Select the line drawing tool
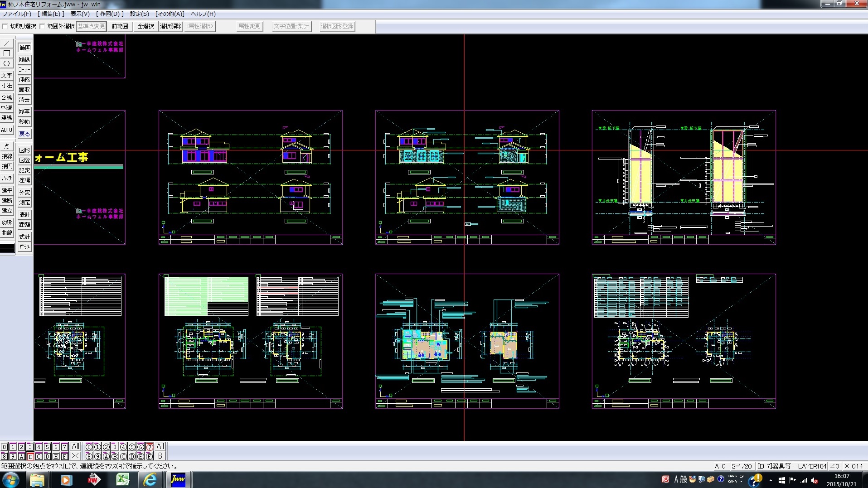Image resolution: width=868 pixels, height=488 pixels. [7, 43]
